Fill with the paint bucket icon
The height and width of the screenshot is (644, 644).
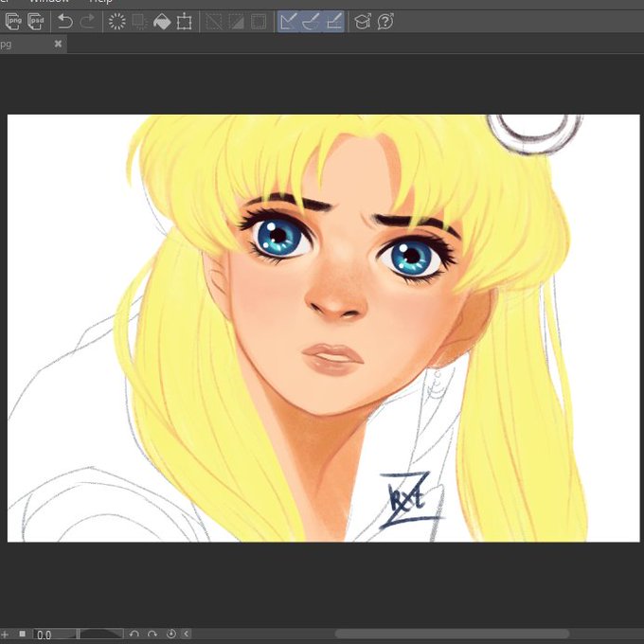coord(162,22)
